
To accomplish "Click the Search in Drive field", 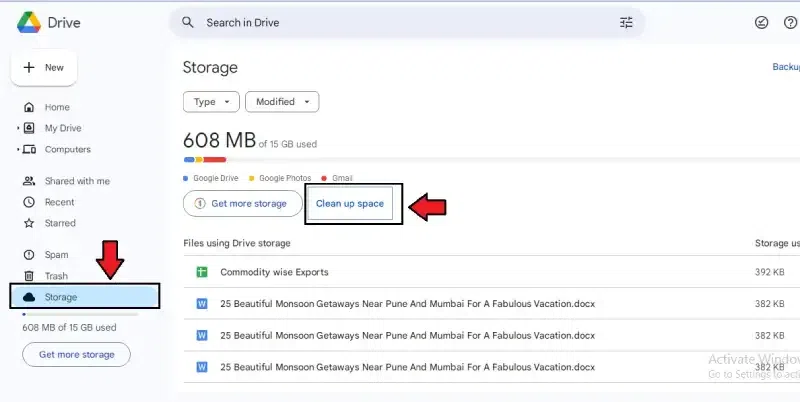I will coord(400,22).
